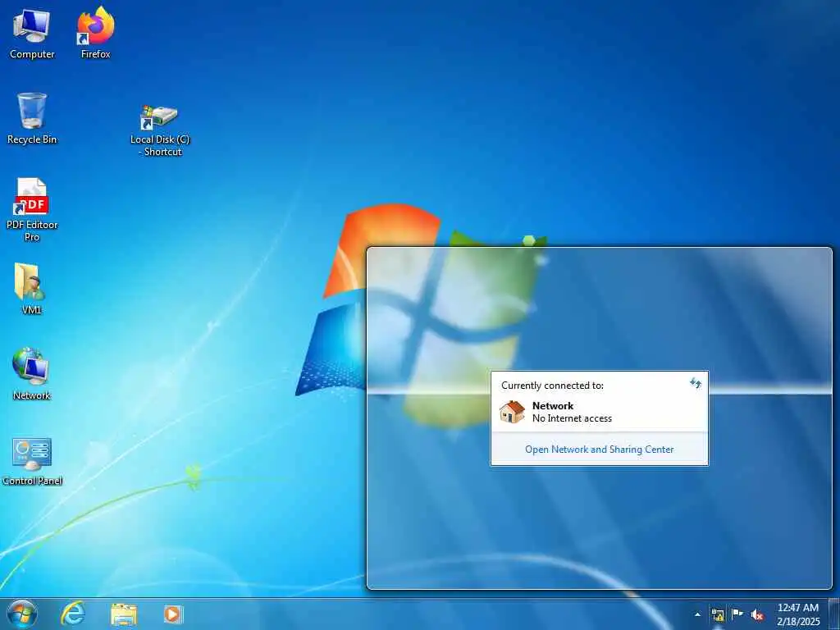Image resolution: width=840 pixels, height=630 pixels.
Task: Open the clock showing 12:47 AM
Action: (x=798, y=614)
